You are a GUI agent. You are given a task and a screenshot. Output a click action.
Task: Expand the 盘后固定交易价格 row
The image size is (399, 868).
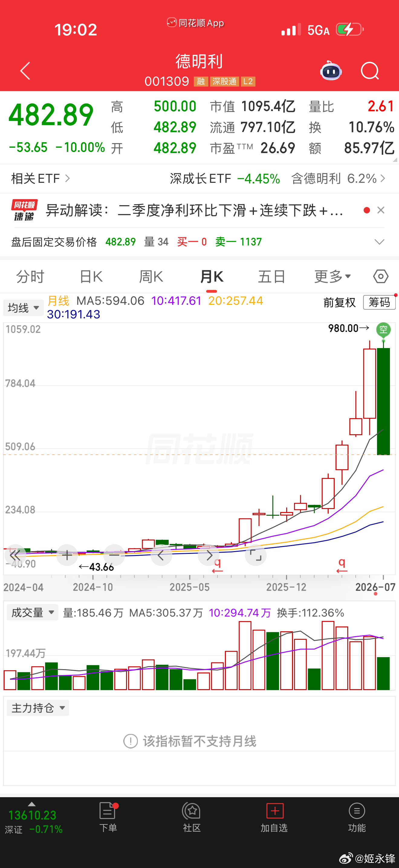point(379,242)
